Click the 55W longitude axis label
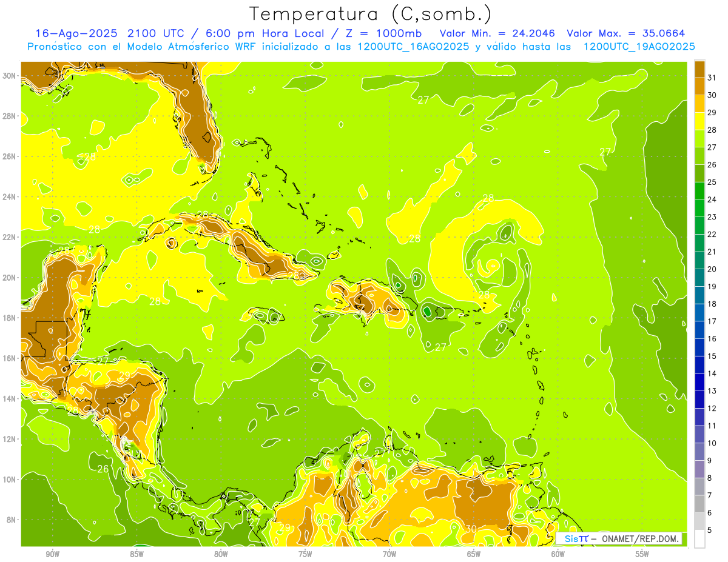 pos(642,554)
